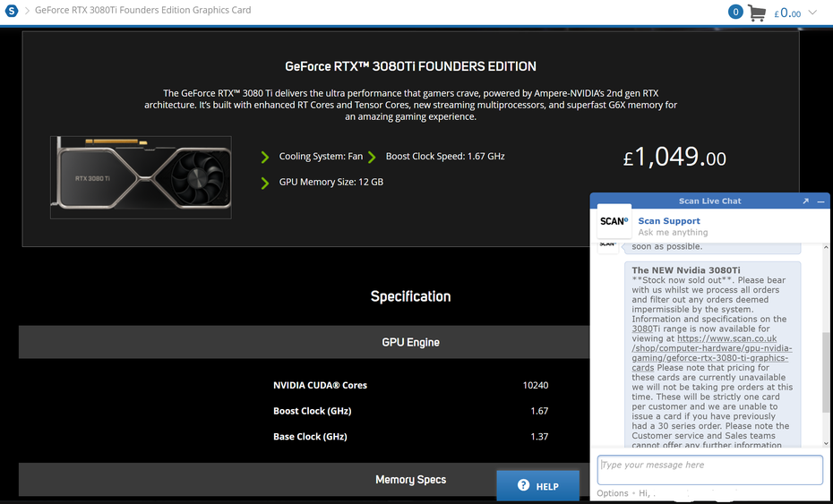This screenshot has width=833, height=504.
Task: Select the Boost Clock (GHz) label
Action: point(312,411)
